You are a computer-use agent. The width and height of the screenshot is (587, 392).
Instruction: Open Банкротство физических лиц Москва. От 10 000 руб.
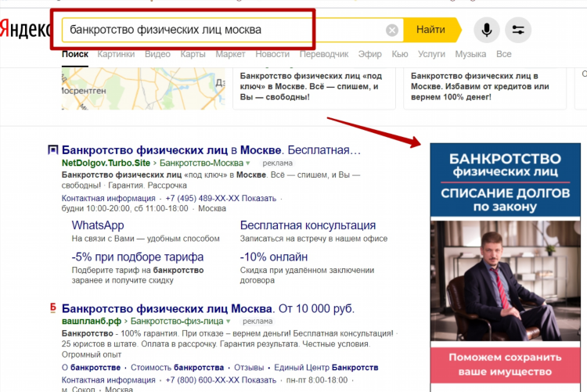click(x=208, y=308)
